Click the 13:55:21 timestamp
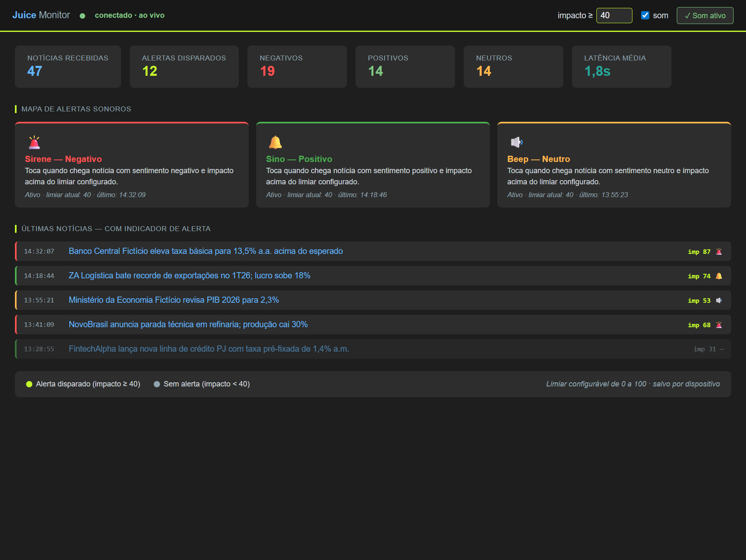 [x=39, y=300]
